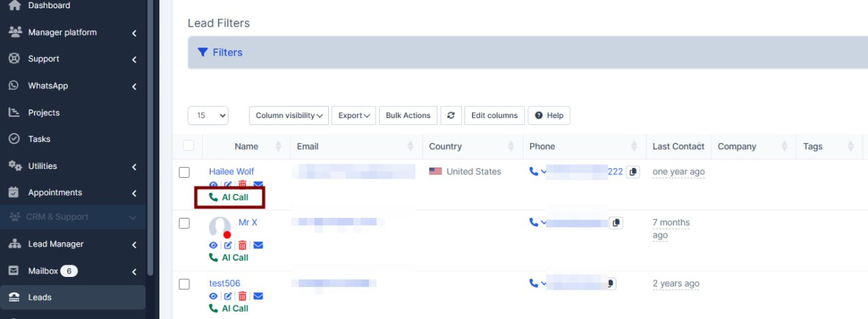Click the '7 months ago' last contact
Screen dimensions: 868x319
pyautogui.click(x=671, y=229)
